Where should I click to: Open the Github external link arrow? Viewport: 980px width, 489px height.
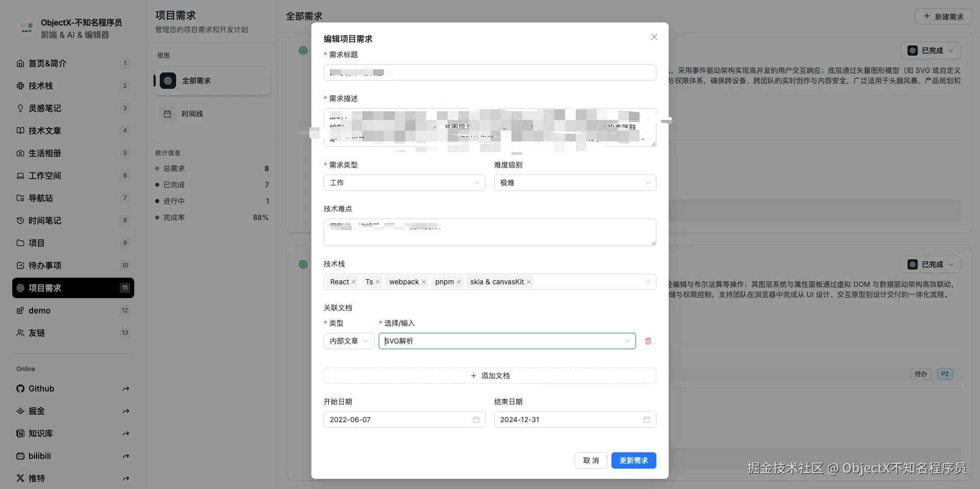[126, 389]
